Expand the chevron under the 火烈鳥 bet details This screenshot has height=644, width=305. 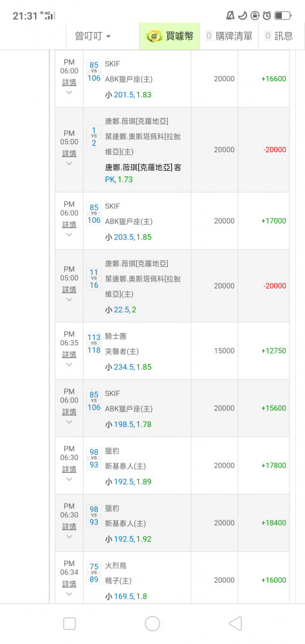pos(69,594)
